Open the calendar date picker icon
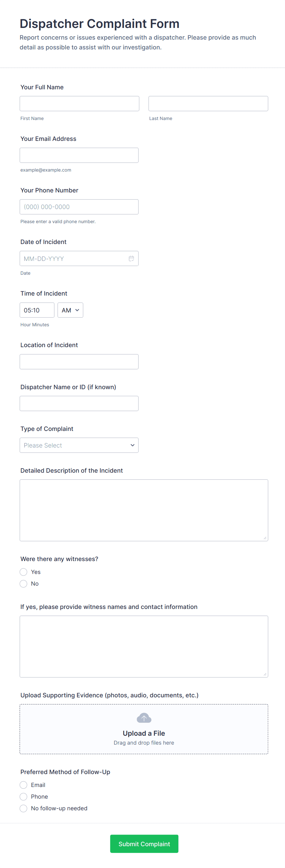Viewport: 285px width, 868px height. pos(131,258)
